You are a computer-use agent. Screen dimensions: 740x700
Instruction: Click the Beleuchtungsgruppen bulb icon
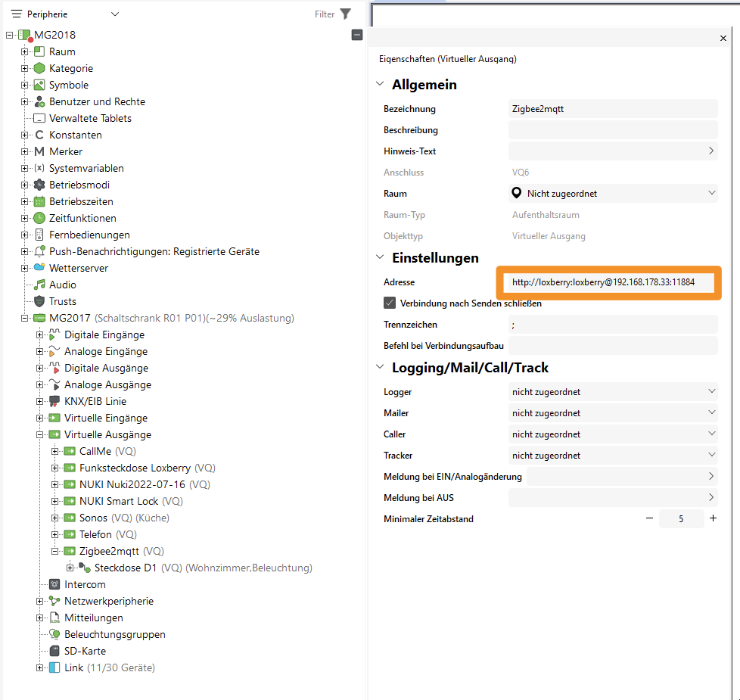click(x=54, y=634)
